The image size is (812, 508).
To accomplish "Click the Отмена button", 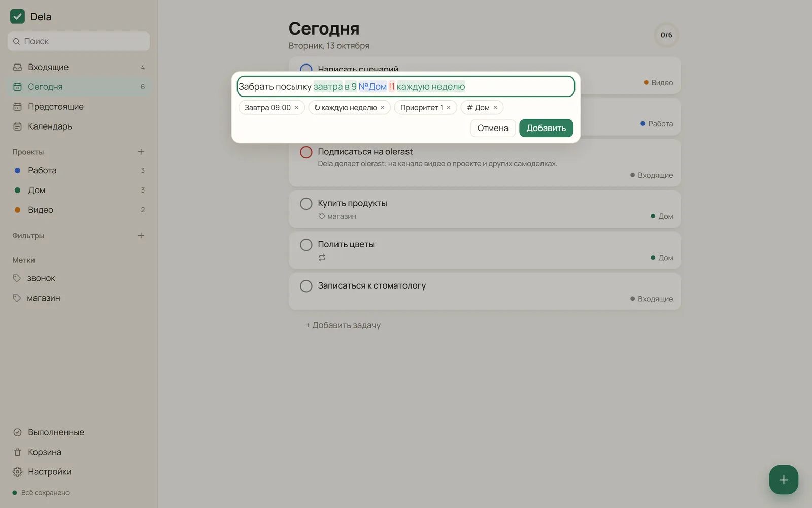I will pos(493,128).
